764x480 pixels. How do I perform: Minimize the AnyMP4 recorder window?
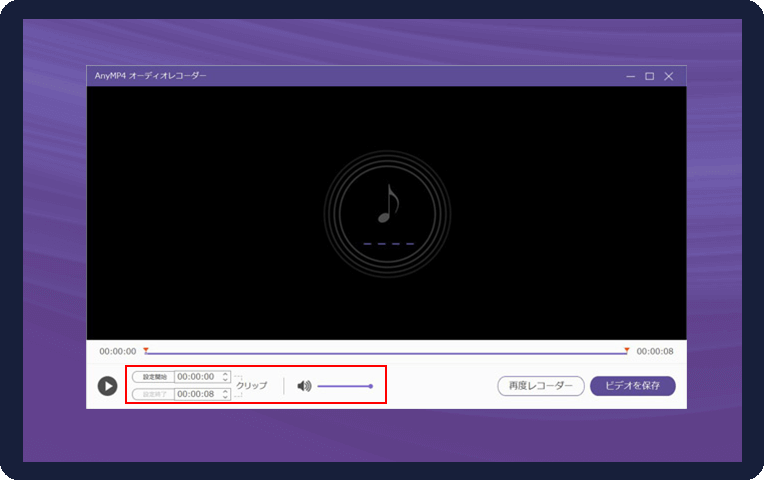pyautogui.click(x=630, y=76)
